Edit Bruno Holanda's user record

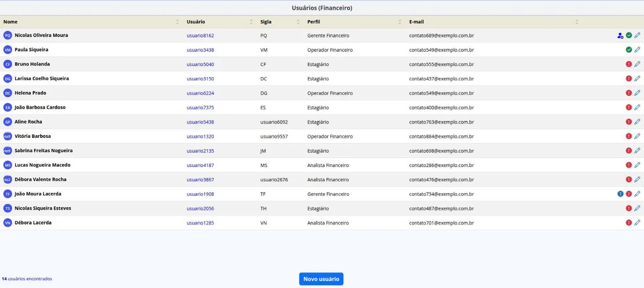tap(637, 64)
